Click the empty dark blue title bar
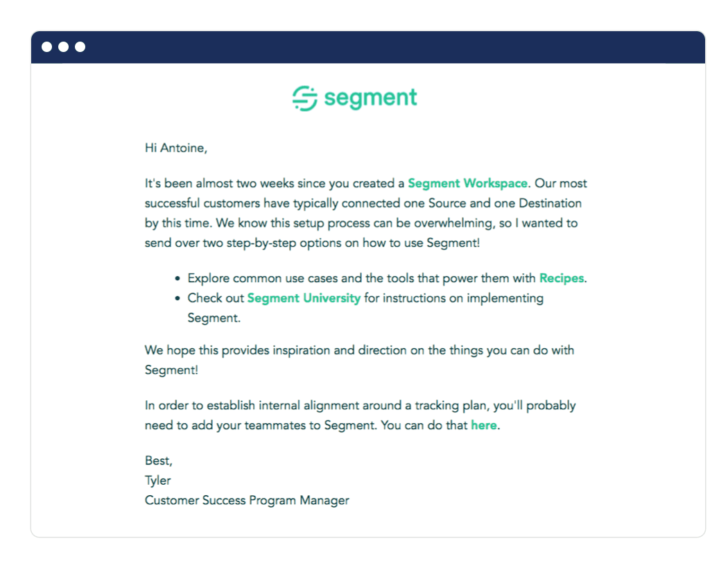 pos(388,47)
